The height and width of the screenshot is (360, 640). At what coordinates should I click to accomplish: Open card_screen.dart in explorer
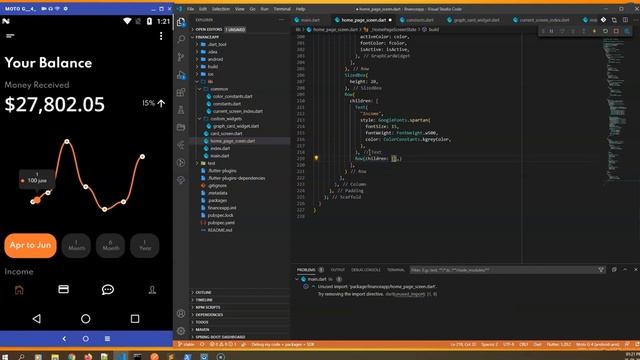pos(226,133)
